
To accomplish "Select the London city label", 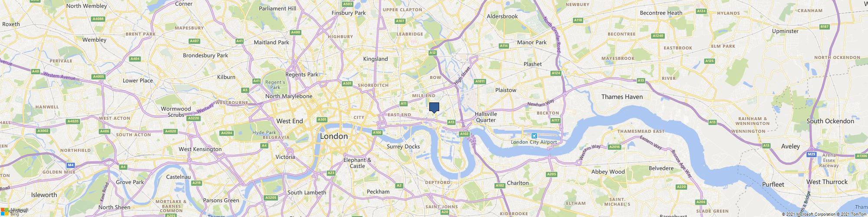I will pos(334,136).
